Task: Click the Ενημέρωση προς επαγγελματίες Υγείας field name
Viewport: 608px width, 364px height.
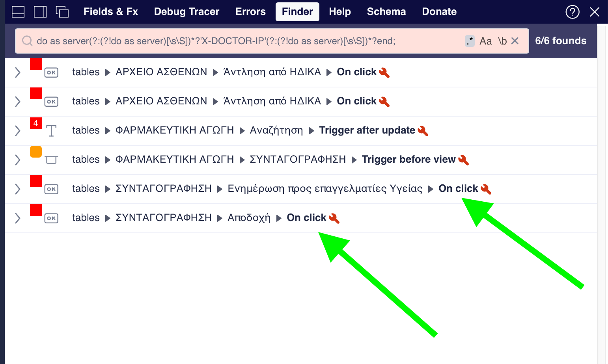Action: [325, 189]
